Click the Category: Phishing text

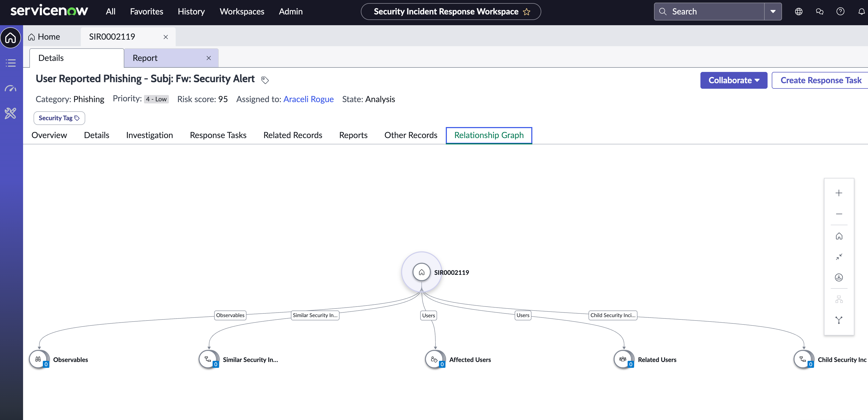tap(70, 99)
